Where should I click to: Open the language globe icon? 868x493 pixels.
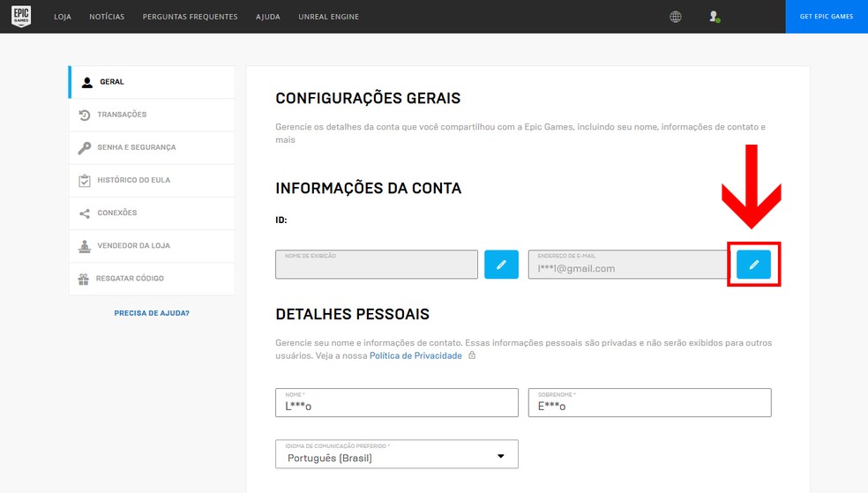pyautogui.click(x=676, y=17)
